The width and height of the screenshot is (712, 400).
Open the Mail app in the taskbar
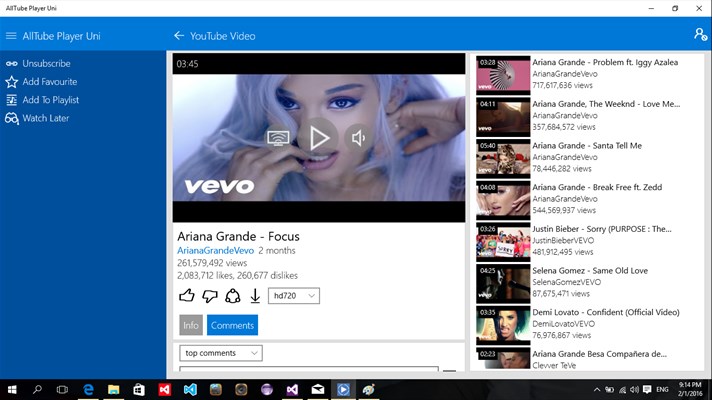[x=318, y=390]
